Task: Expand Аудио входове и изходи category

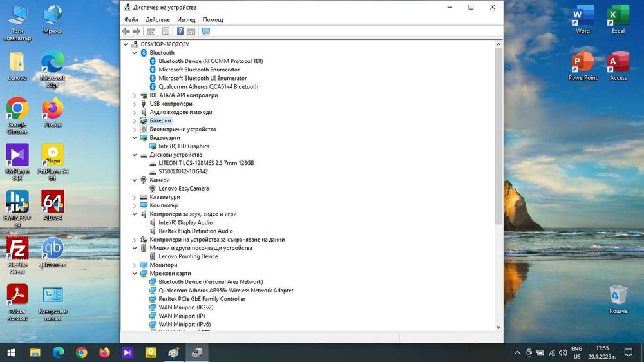Action: coord(135,112)
